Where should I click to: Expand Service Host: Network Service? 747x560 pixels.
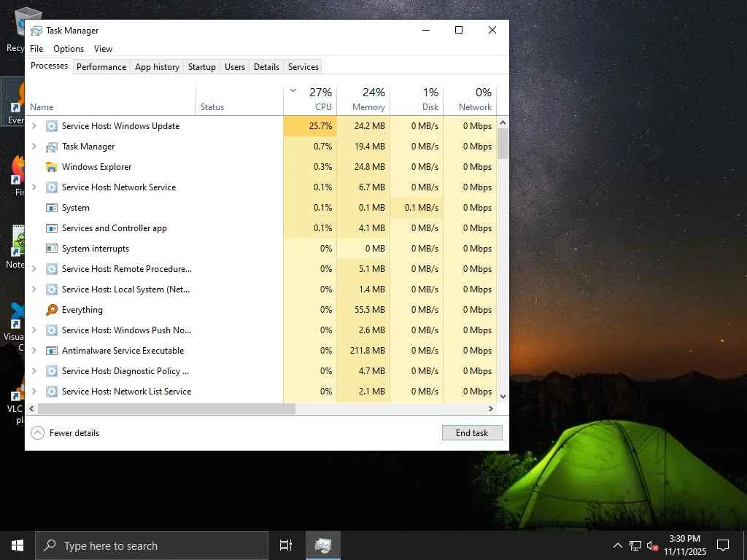[x=34, y=187]
